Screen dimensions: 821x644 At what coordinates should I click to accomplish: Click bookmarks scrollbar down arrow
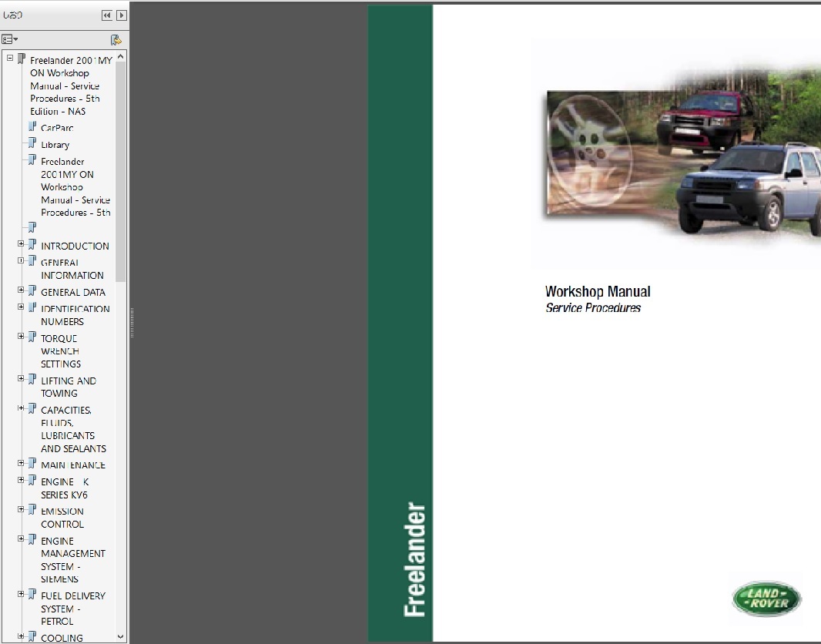(x=121, y=636)
